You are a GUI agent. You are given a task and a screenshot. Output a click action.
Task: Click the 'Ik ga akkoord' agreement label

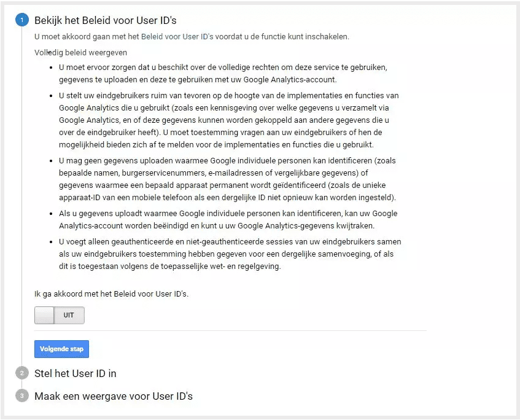[x=112, y=294]
